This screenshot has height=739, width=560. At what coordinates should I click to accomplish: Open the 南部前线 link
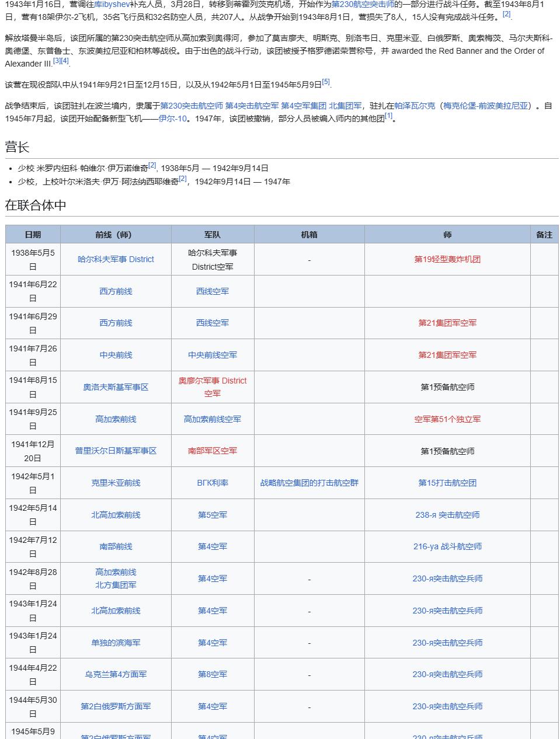(116, 546)
